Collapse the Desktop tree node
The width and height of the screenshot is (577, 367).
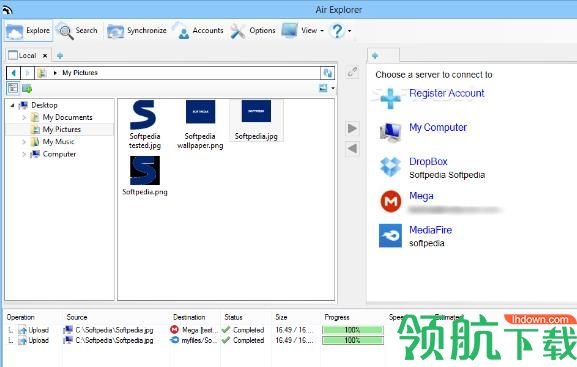point(12,105)
